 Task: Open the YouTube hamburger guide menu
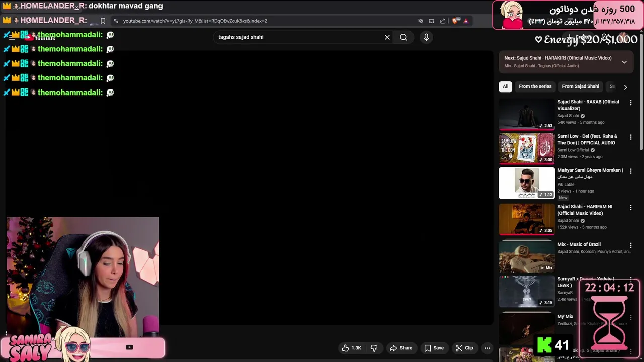pos(12,37)
